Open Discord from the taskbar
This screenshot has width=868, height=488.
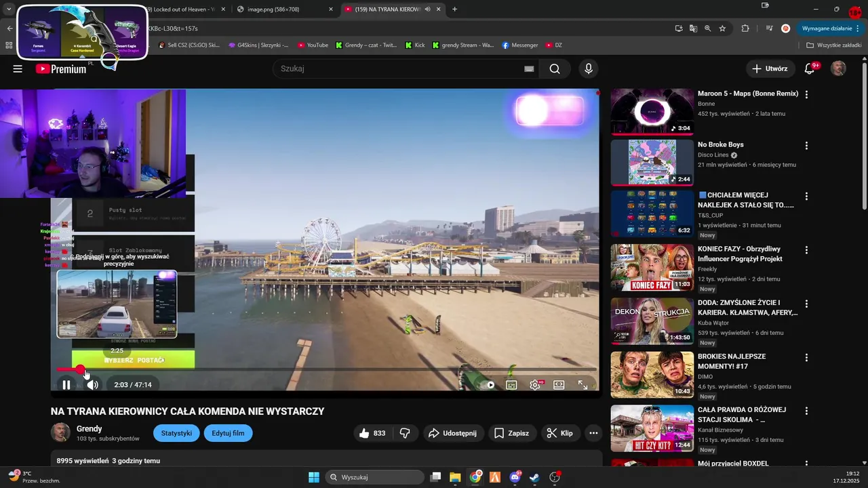coord(515,477)
